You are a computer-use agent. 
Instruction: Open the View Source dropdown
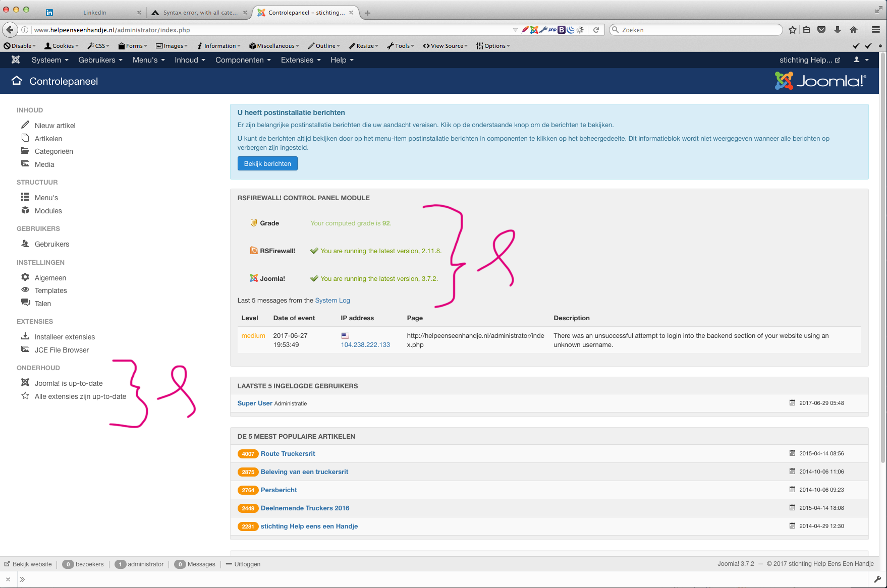[446, 46]
